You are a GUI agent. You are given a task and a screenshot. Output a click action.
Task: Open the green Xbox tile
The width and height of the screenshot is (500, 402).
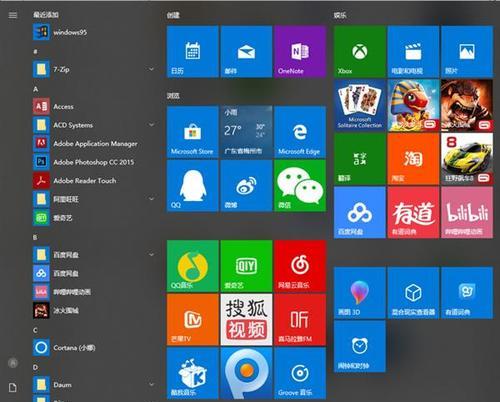click(x=360, y=51)
